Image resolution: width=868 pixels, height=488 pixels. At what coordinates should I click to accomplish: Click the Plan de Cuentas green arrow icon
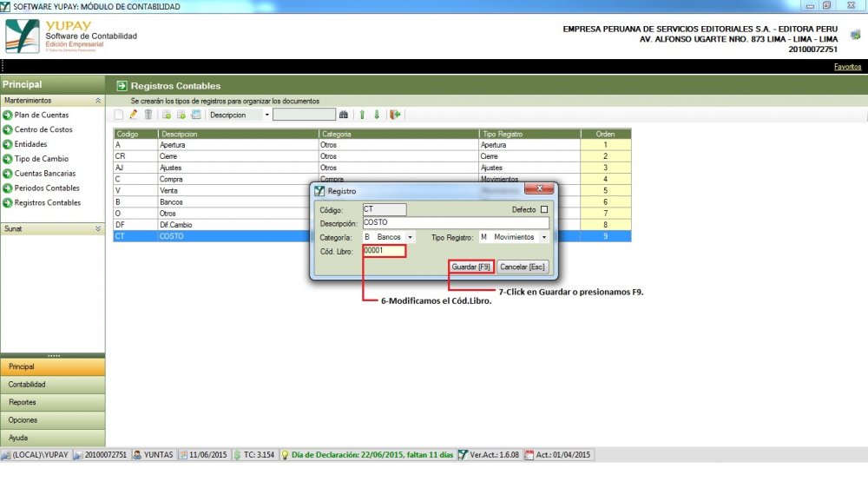click(x=8, y=115)
